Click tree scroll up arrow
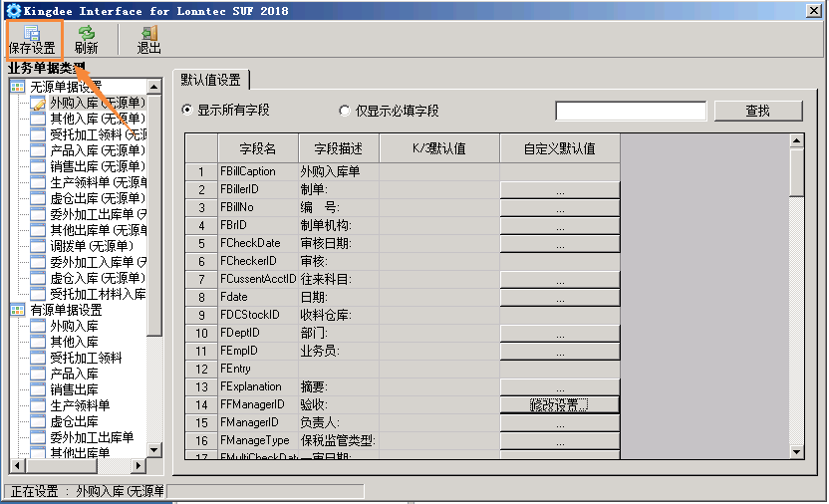 [153, 87]
